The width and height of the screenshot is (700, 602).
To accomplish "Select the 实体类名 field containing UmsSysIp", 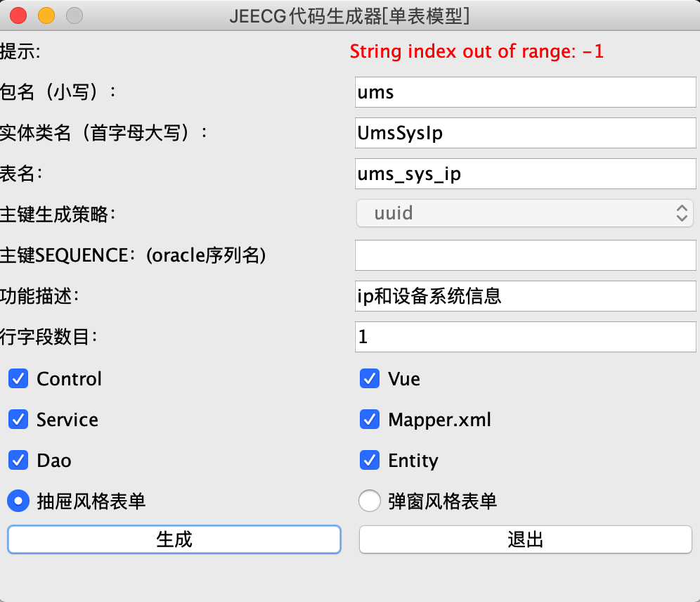I will (x=525, y=133).
